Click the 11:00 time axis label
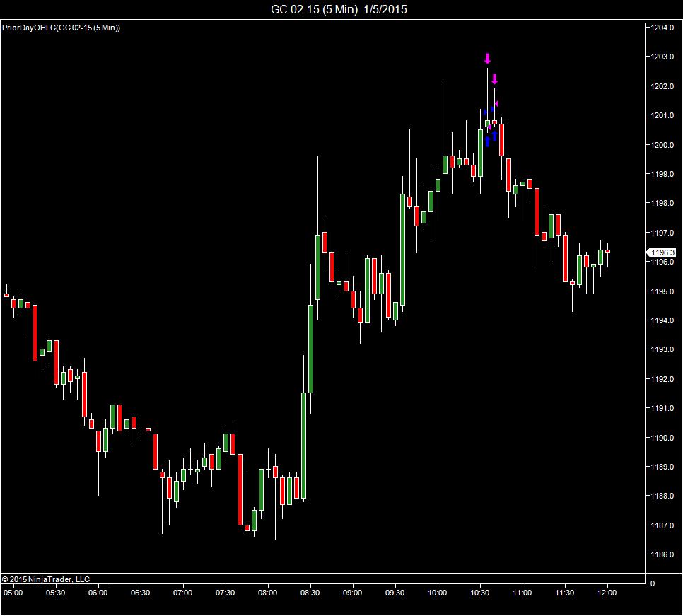The image size is (683, 616). coord(523,593)
